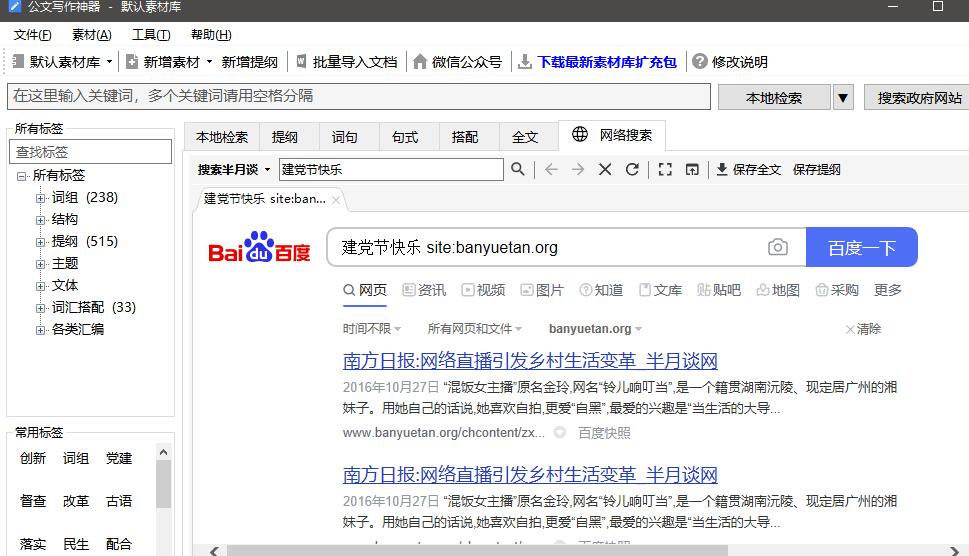The width and height of the screenshot is (969, 556).
Task: Open the 百度快照 cached link
Action: [604, 432]
